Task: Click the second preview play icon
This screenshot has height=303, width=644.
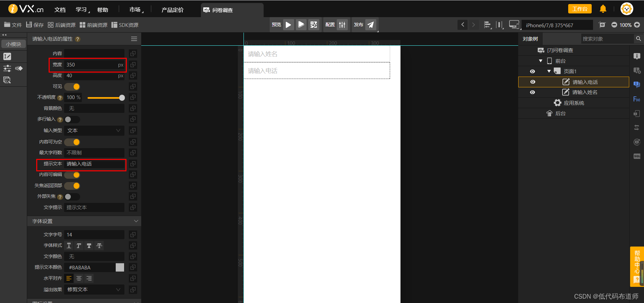Action: (x=301, y=25)
